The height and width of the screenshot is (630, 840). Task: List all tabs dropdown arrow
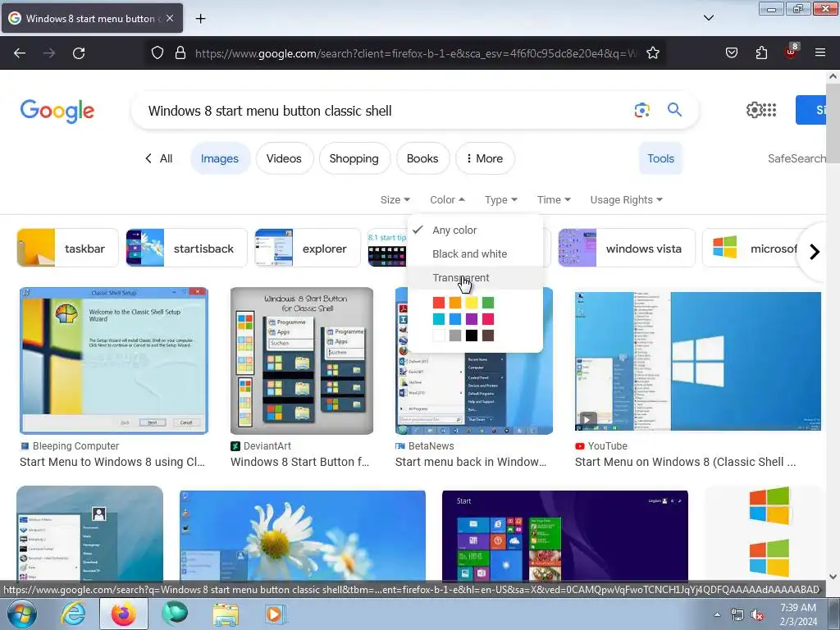[x=708, y=18]
